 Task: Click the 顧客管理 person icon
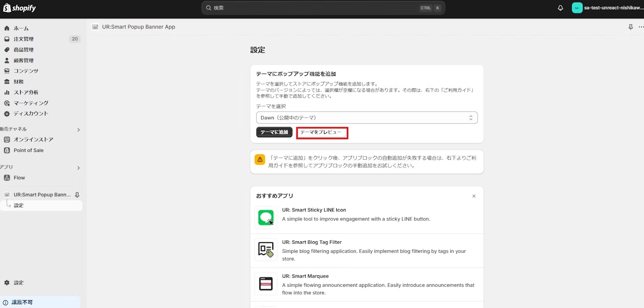[7, 60]
